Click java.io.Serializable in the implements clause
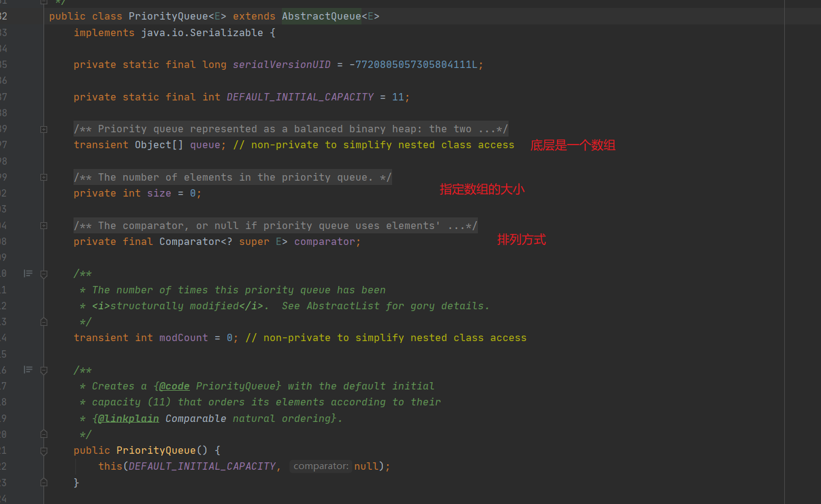The image size is (821, 504). [202, 32]
